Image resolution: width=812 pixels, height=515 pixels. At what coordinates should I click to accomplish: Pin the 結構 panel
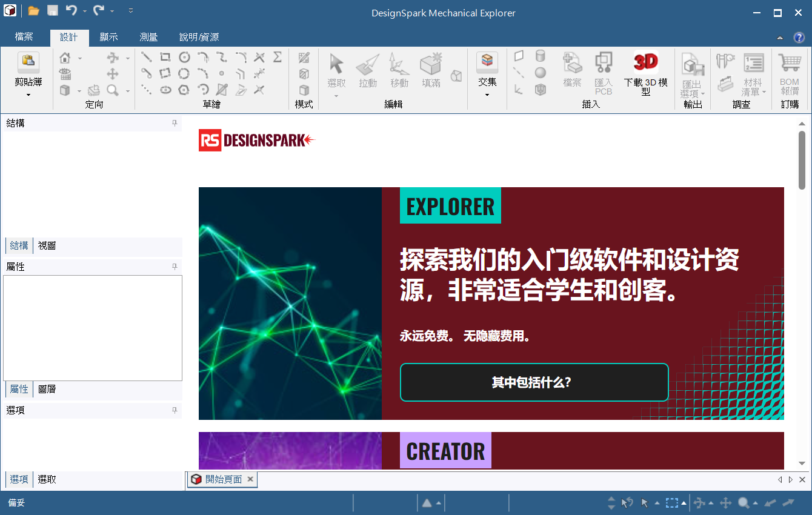click(x=175, y=123)
